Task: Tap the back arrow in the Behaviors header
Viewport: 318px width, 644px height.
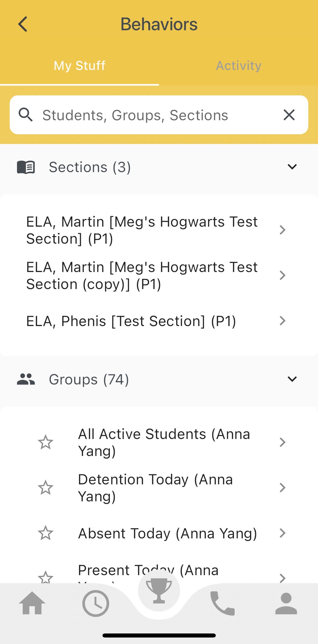Action: (23, 24)
